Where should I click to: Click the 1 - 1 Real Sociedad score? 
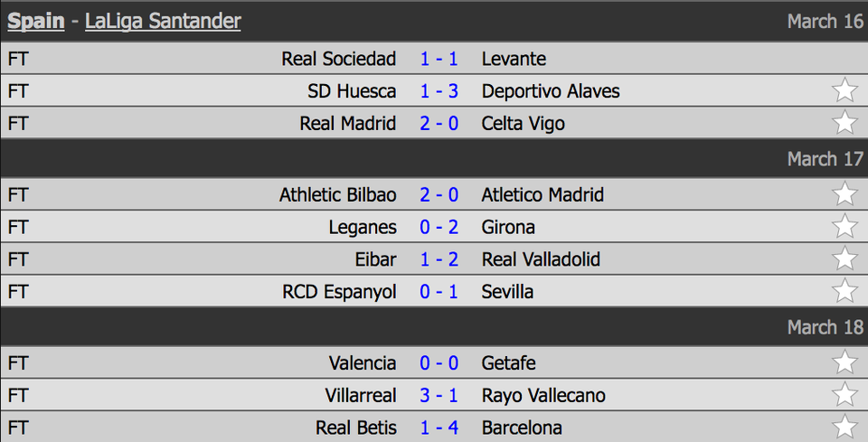click(x=439, y=59)
